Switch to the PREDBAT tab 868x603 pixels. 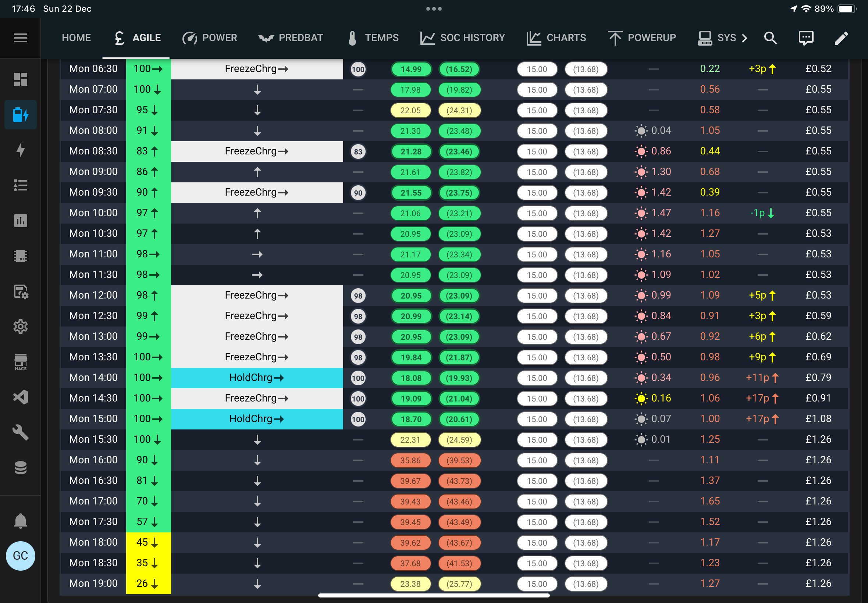(290, 38)
